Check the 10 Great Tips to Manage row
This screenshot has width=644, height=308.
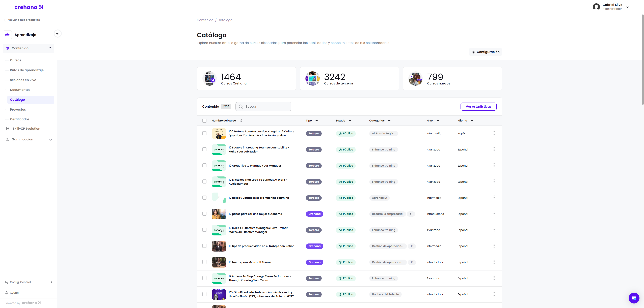click(204, 165)
